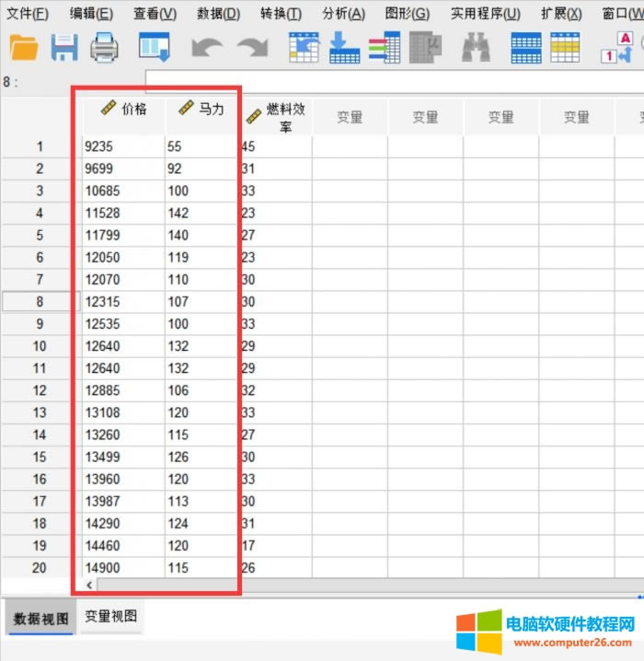644x661 pixels.
Task: Select price cell 12315
Action: coord(123,302)
